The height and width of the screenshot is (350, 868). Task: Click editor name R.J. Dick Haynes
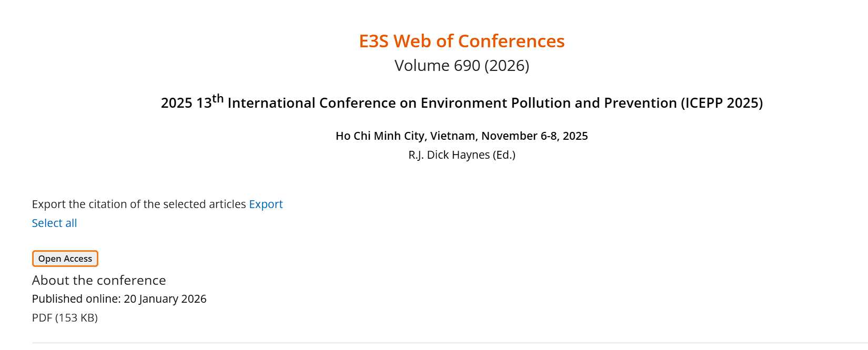pyautogui.click(x=449, y=155)
